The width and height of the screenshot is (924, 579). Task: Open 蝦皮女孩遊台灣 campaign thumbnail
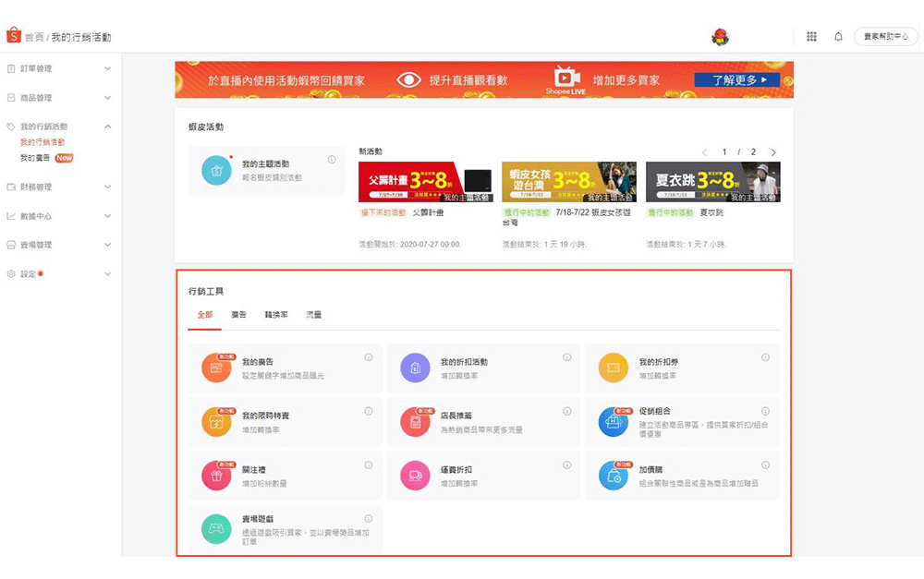pos(568,182)
